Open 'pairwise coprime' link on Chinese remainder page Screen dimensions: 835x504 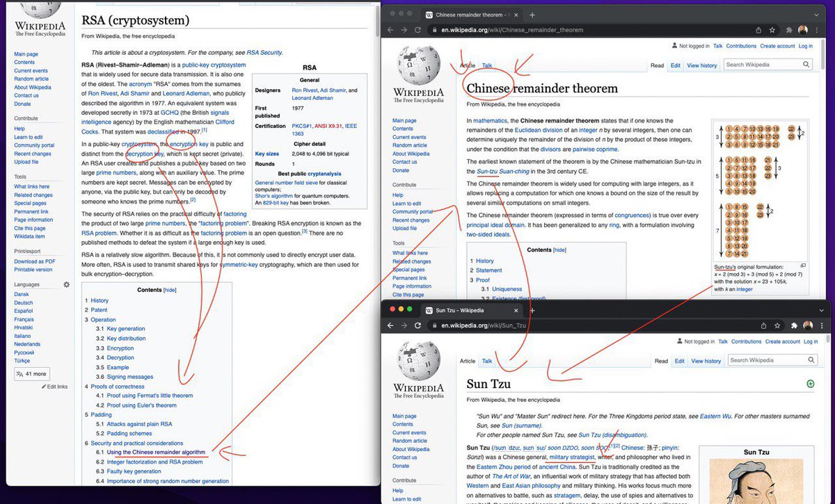tap(594, 149)
